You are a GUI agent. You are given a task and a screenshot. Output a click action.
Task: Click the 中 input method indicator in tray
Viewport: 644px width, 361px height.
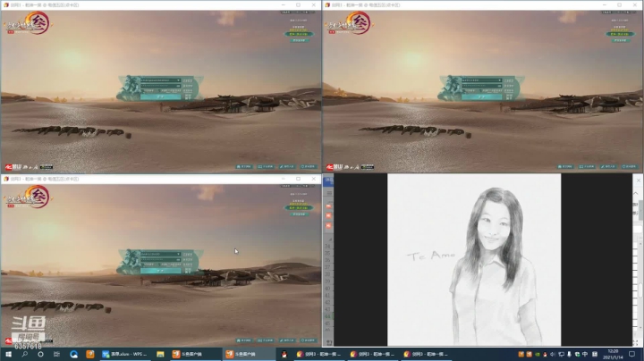(585, 354)
